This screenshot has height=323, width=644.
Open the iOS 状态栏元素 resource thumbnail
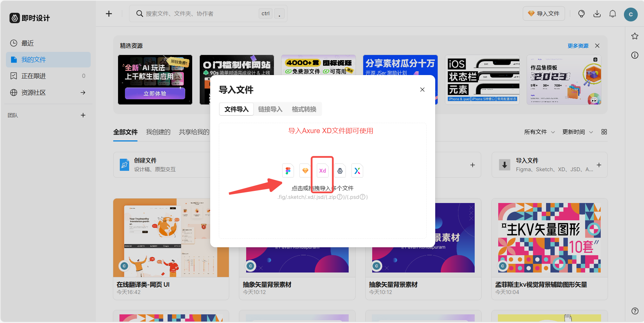(482, 80)
